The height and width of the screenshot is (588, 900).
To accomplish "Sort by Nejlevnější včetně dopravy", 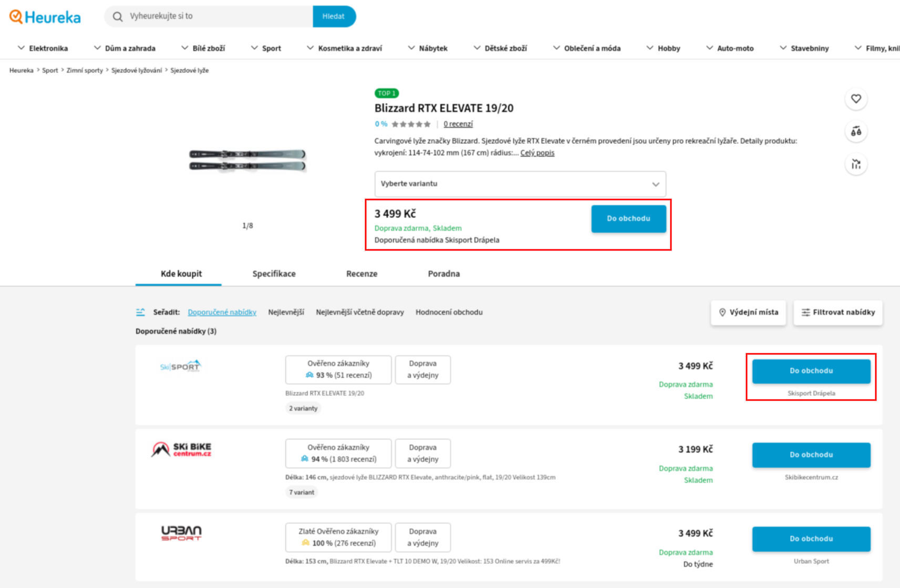I will (360, 312).
